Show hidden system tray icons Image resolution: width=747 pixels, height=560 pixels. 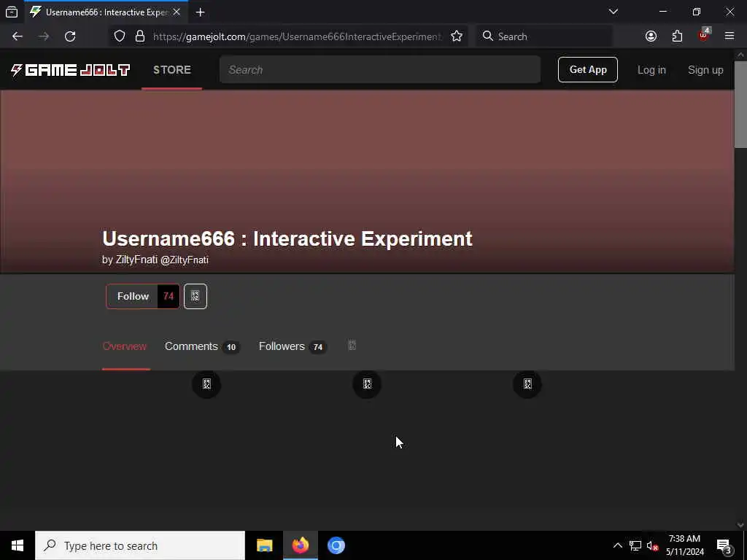pos(617,545)
